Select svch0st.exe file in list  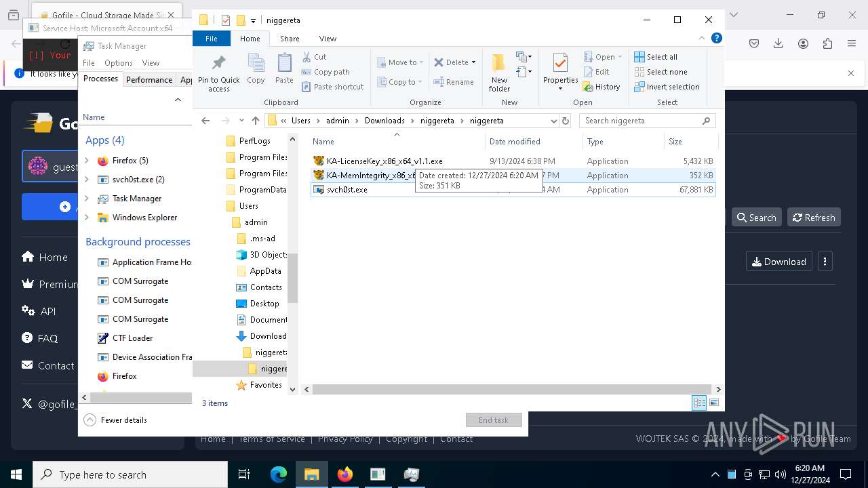point(512,190)
